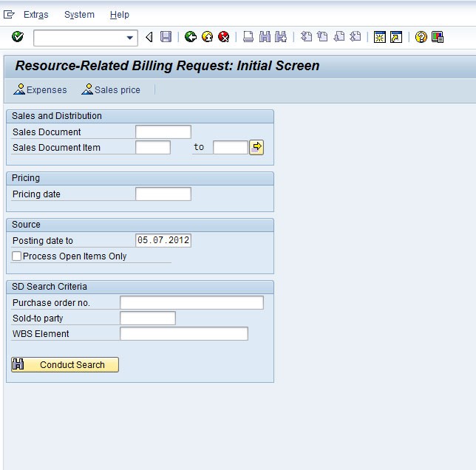The image size is (476, 470).
Task: Open the Extras menu
Action: click(35, 15)
